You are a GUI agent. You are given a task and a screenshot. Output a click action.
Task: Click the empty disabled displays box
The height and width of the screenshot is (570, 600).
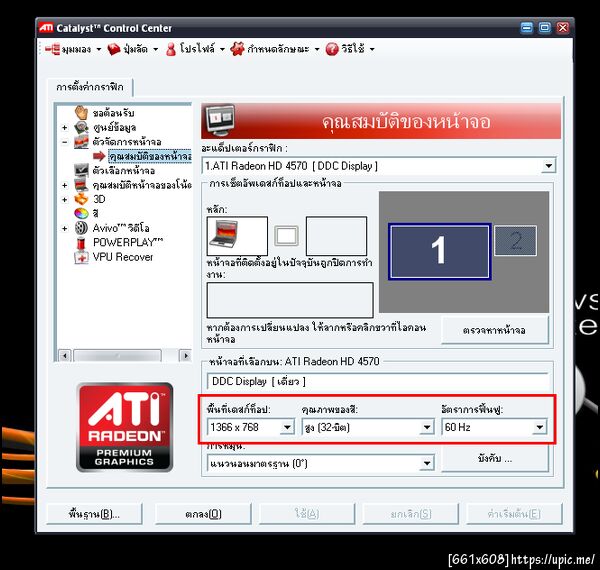pyautogui.click(x=290, y=300)
